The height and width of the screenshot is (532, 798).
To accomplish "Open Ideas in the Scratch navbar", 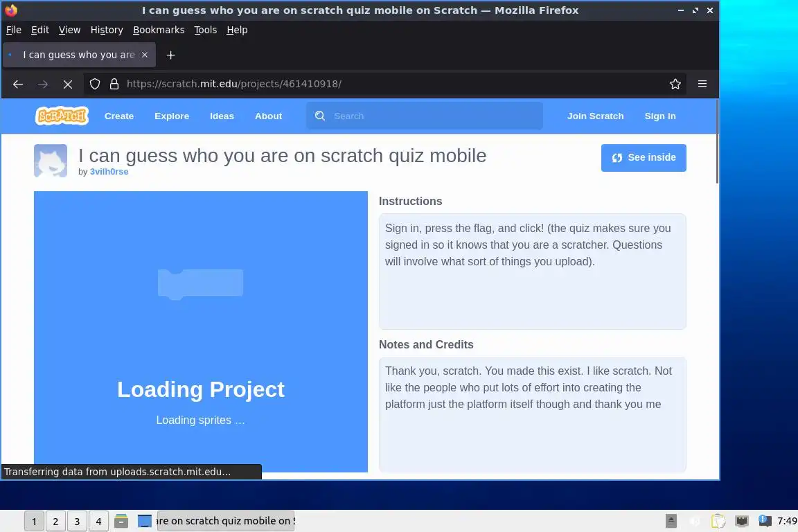I will [222, 116].
